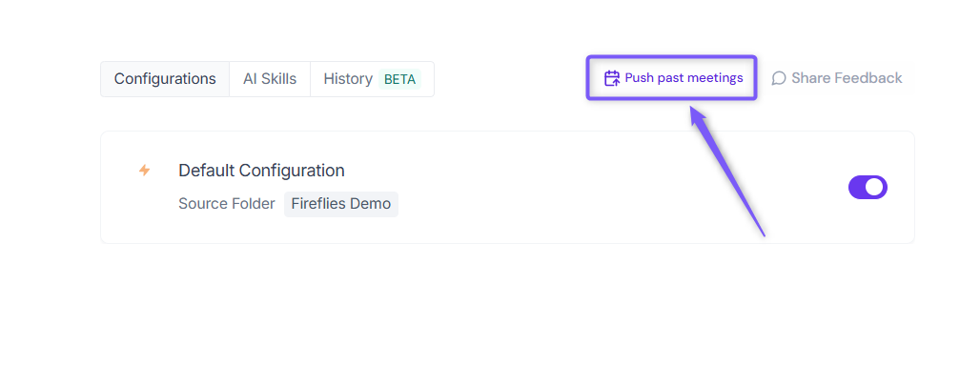Click the "History" word beside BETA
The height and width of the screenshot is (365, 980).
click(348, 79)
